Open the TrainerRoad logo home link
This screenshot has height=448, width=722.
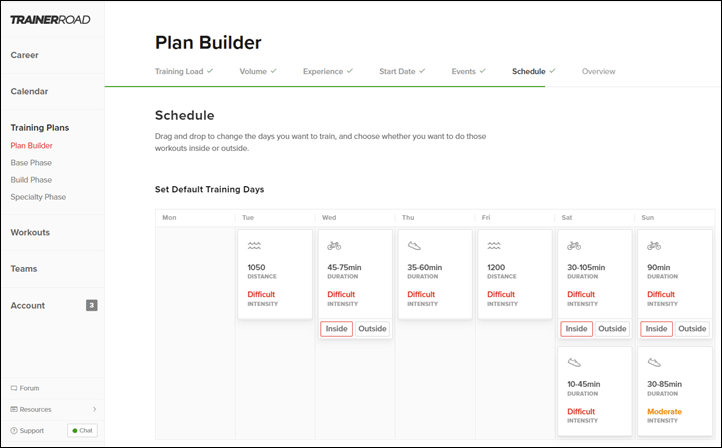coord(50,20)
